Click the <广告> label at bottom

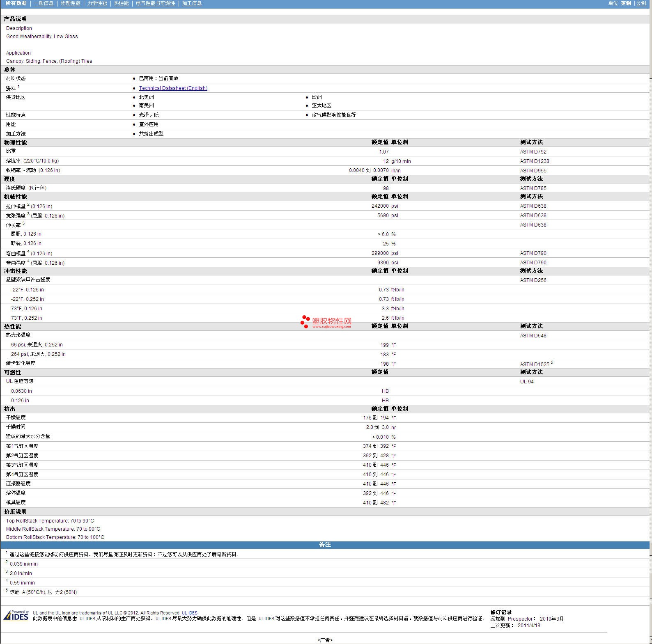coord(325,640)
